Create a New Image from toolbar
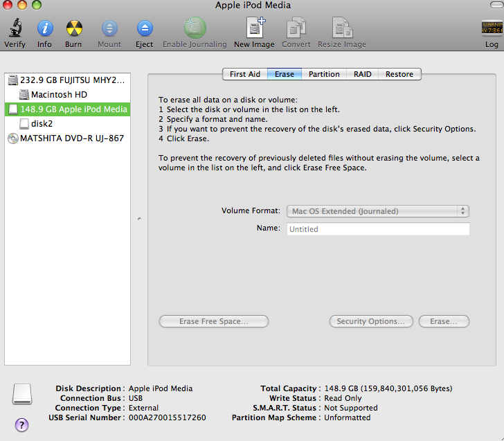The width and height of the screenshot is (504, 441). (255, 27)
